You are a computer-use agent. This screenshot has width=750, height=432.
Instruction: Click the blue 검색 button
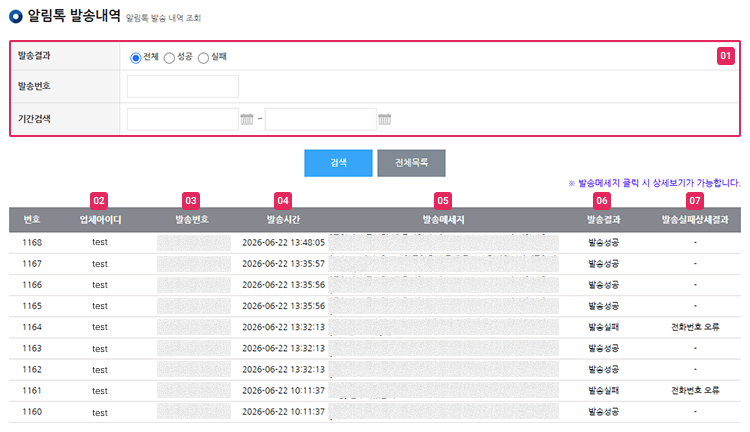(338, 163)
